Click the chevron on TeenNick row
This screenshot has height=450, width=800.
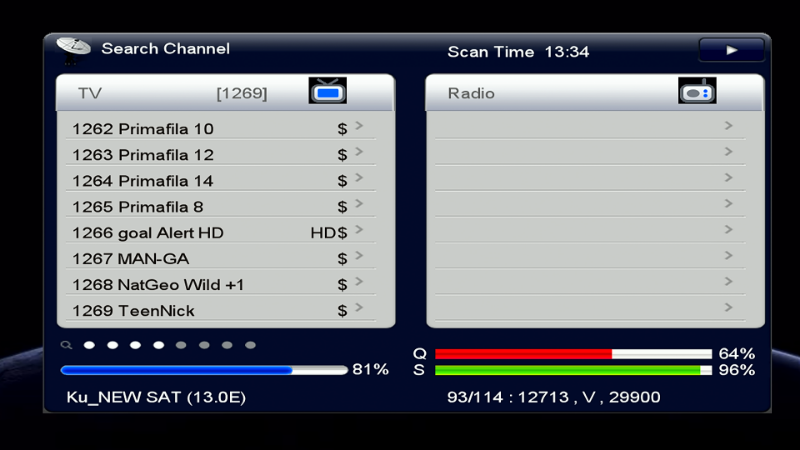[359, 308]
